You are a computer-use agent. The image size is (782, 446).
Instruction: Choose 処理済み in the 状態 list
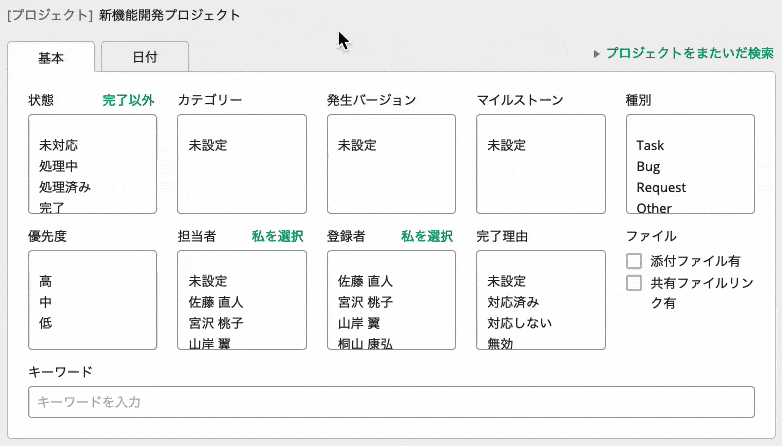[65, 187]
